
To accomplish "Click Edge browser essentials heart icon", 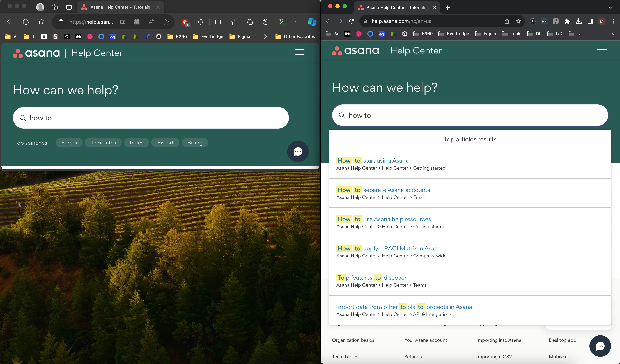I will coord(281,22).
